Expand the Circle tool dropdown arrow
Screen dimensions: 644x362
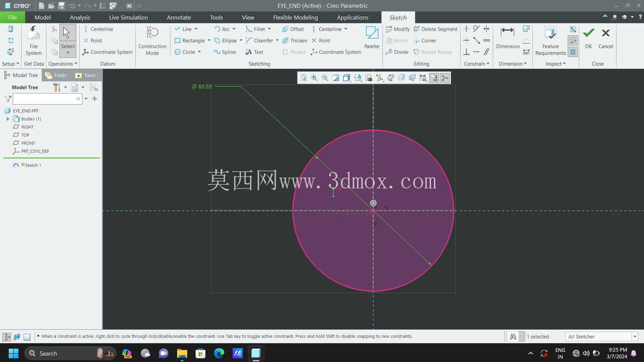click(199, 52)
